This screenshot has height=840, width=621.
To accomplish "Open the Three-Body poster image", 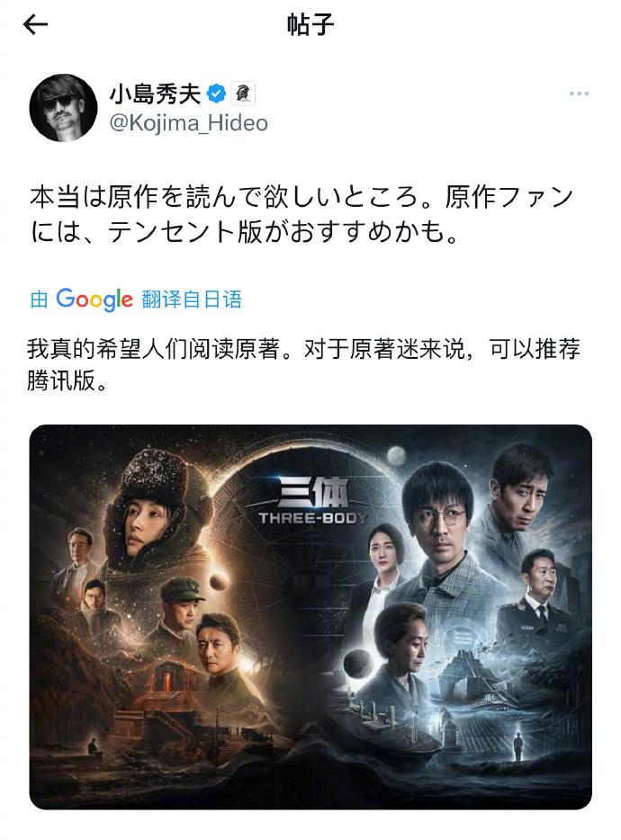I will (310, 617).
